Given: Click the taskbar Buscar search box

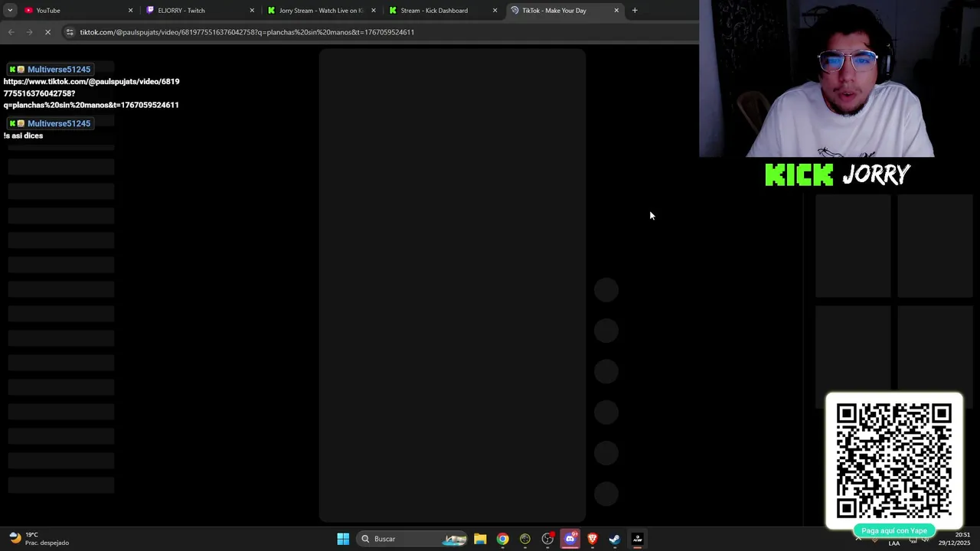Looking at the screenshot, I should [413, 539].
